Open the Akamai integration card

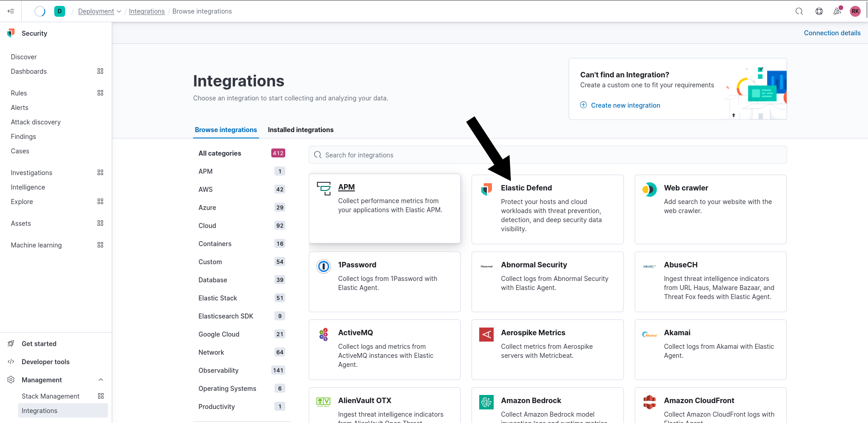[710, 350]
